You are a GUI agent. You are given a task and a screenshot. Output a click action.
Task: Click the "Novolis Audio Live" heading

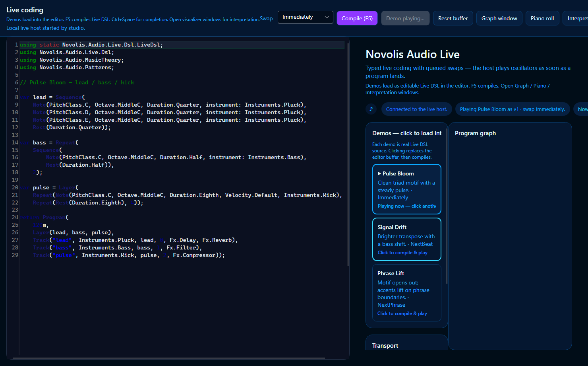tap(412, 55)
